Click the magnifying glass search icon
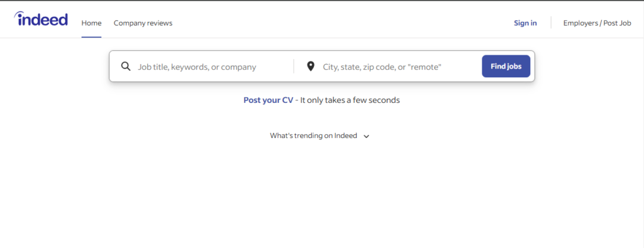The width and height of the screenshot is (644, 248). point(126,67)
